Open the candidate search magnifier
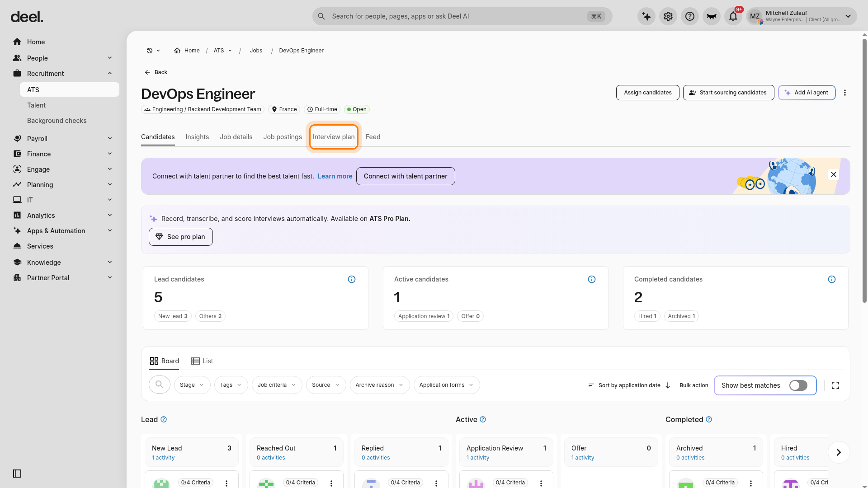 (160, 385)
